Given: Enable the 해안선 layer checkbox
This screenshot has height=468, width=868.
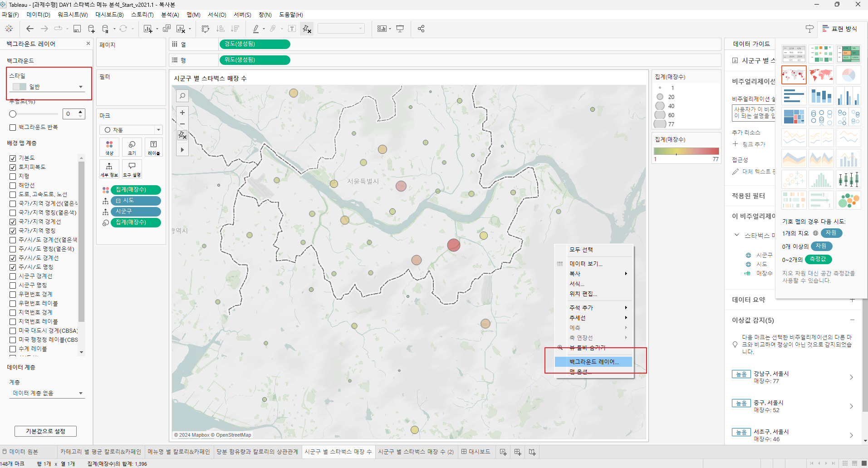Looking at the screenshot, I should [x=13, y=185].
